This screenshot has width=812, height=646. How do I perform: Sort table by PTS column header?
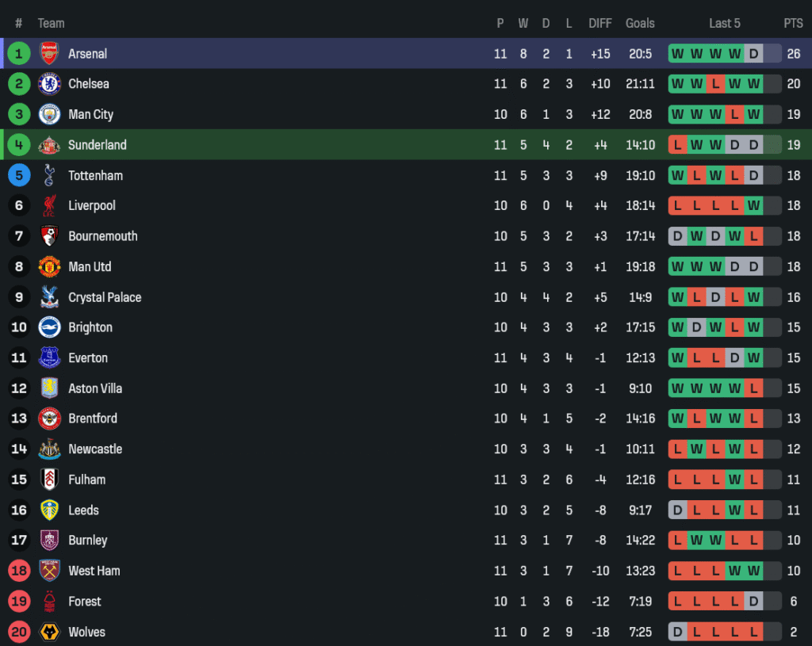tap(793, 23)
